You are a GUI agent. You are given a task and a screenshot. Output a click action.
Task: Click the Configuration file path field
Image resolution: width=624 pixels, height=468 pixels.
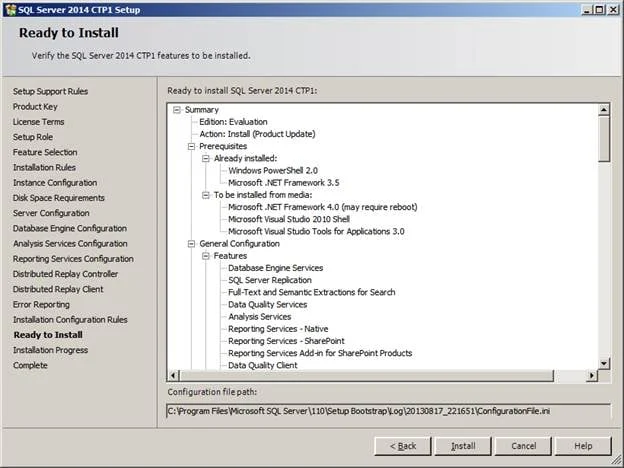click(388, 411)
